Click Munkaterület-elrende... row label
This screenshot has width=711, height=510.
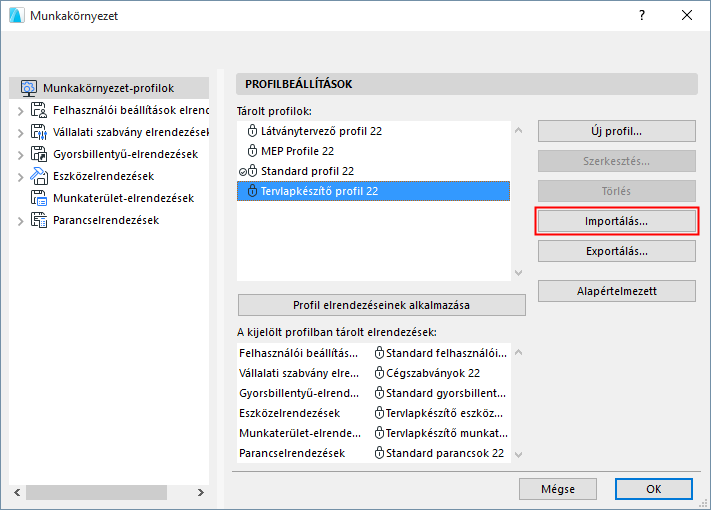[x=300, y=432]
